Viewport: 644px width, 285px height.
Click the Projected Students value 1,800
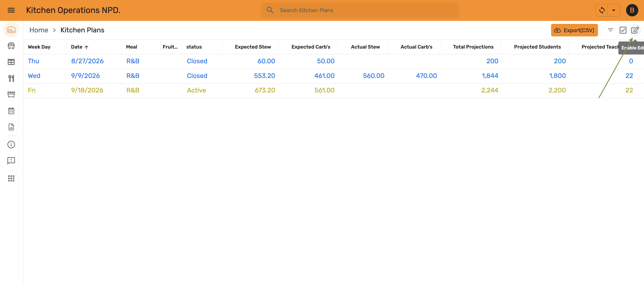[557, 76]
